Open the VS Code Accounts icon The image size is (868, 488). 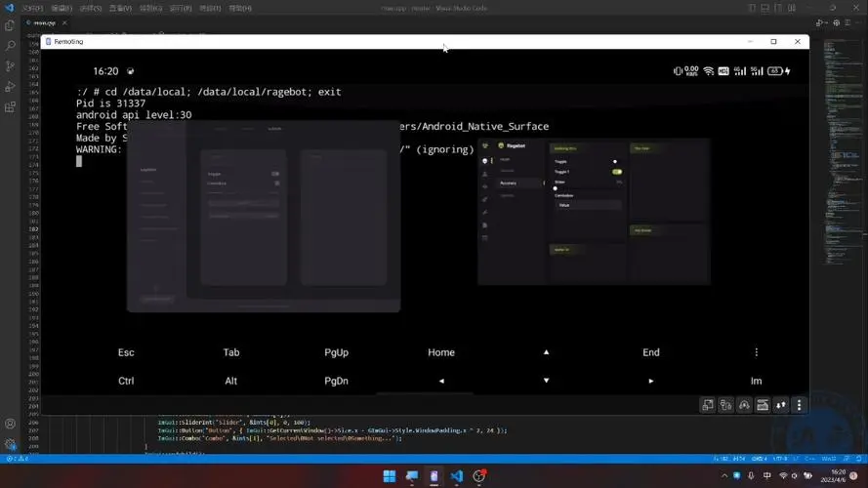pyautogui.click(x=10, y=424)
